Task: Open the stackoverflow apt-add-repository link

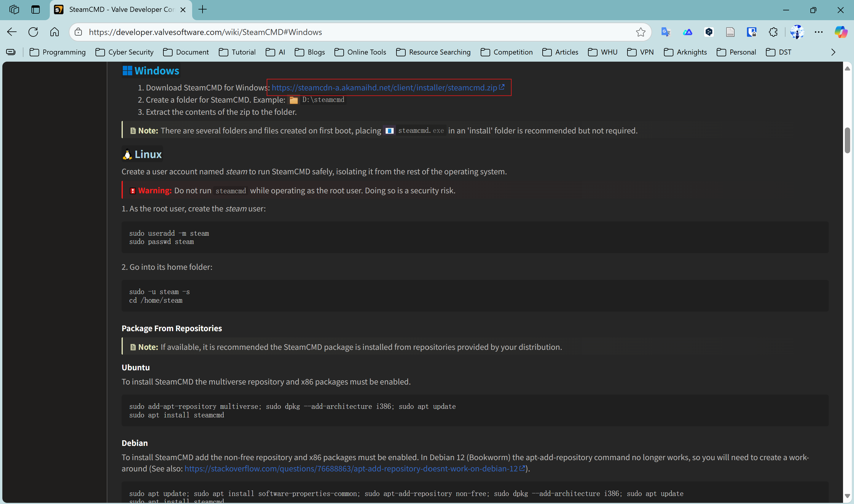Action: pyautogui.click(x=351, y=468)
